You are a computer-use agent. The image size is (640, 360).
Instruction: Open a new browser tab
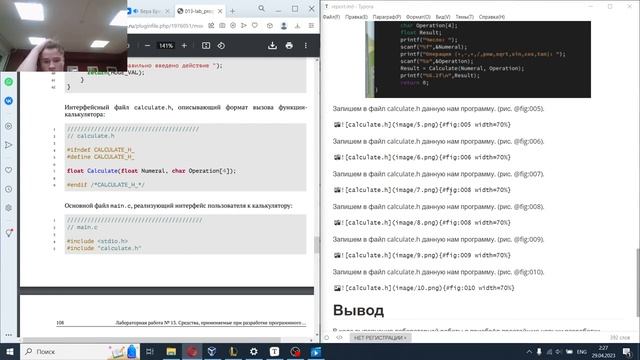(x=232, y=11)
